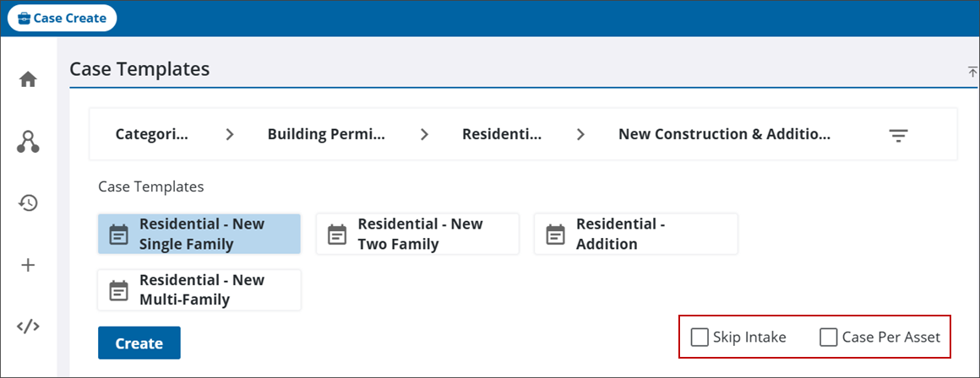Collapse panel using top-right arrow icon
Screen dimensions: 980x378
tap(972, 72)
